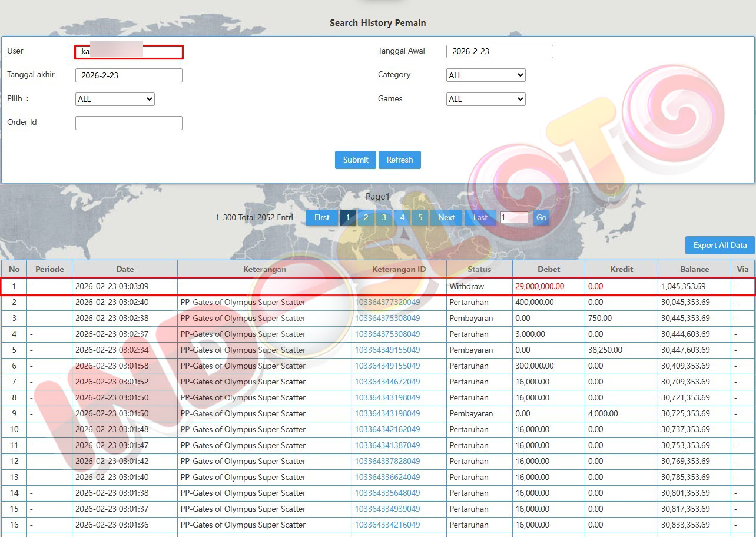Select page 3 in pagination
The image size is (756, 537).
click(x=384, y=217)
